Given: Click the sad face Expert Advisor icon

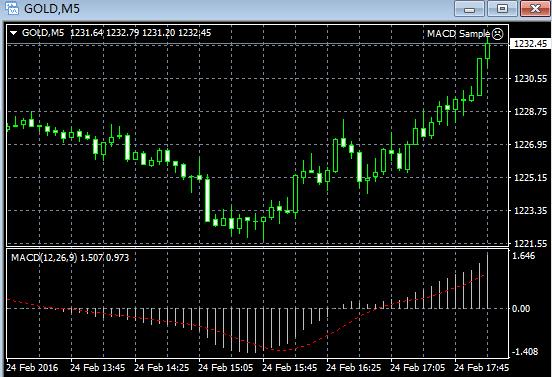Looking at the screenshot, I should (497, 34).
